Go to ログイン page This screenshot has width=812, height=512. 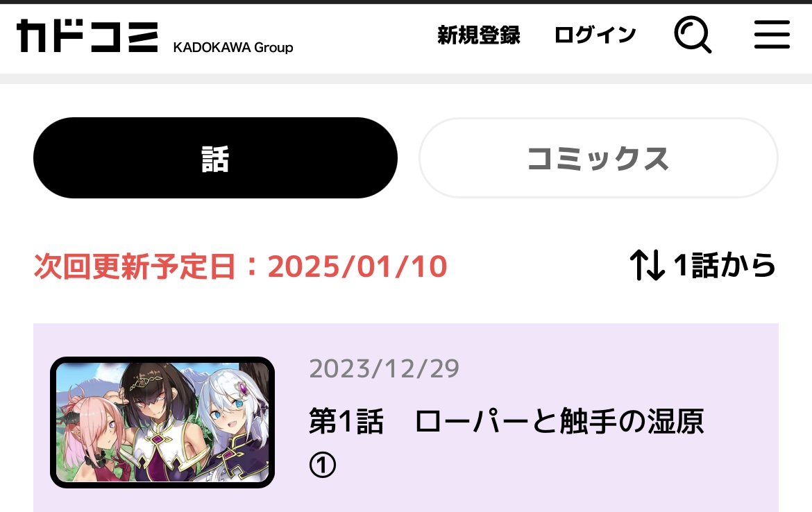click(x=595, y=35)
